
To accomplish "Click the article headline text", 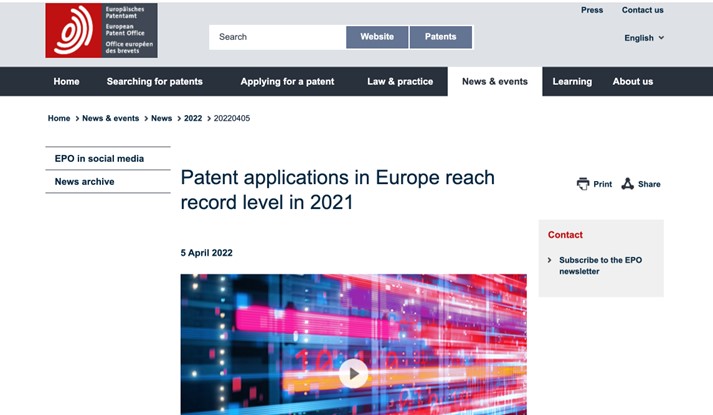I will (337, 190).
